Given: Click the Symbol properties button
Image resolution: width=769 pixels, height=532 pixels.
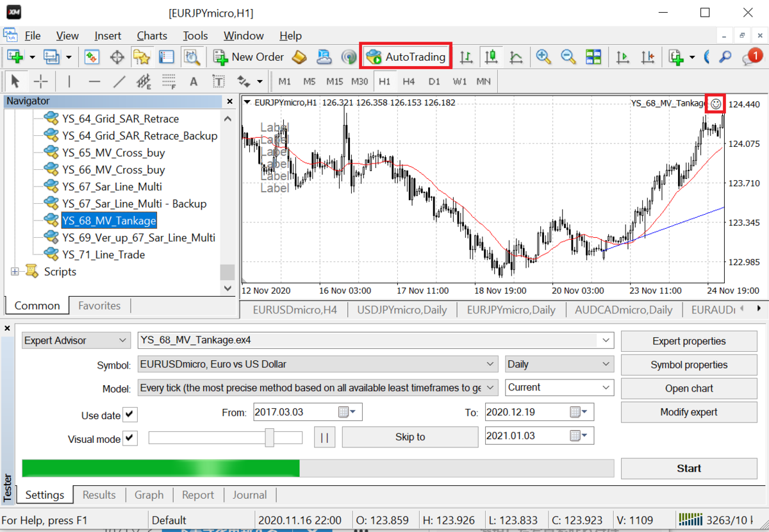Looking at the screenshot, I should [689, 365].
